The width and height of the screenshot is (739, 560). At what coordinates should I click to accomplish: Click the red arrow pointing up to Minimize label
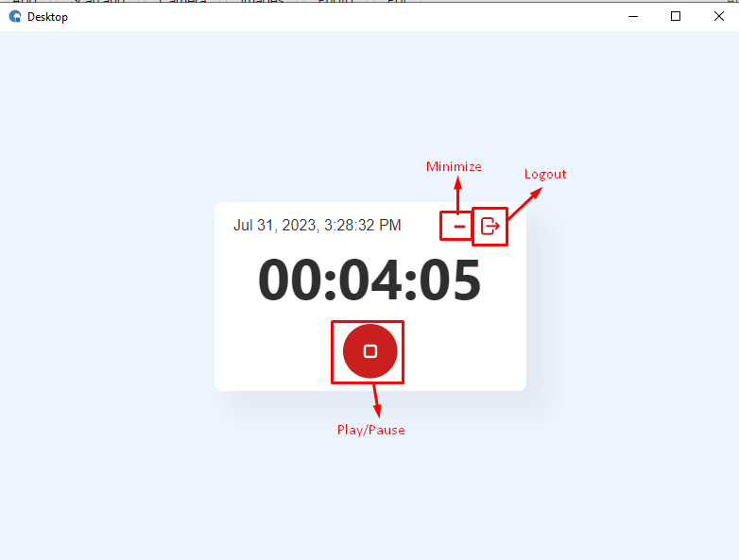click(x=457, y=195)
